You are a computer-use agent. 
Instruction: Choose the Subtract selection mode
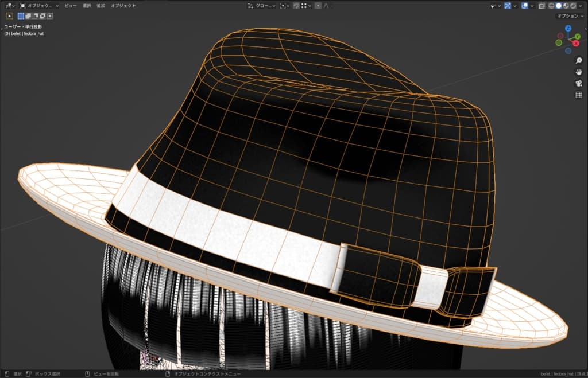point(35,16)
